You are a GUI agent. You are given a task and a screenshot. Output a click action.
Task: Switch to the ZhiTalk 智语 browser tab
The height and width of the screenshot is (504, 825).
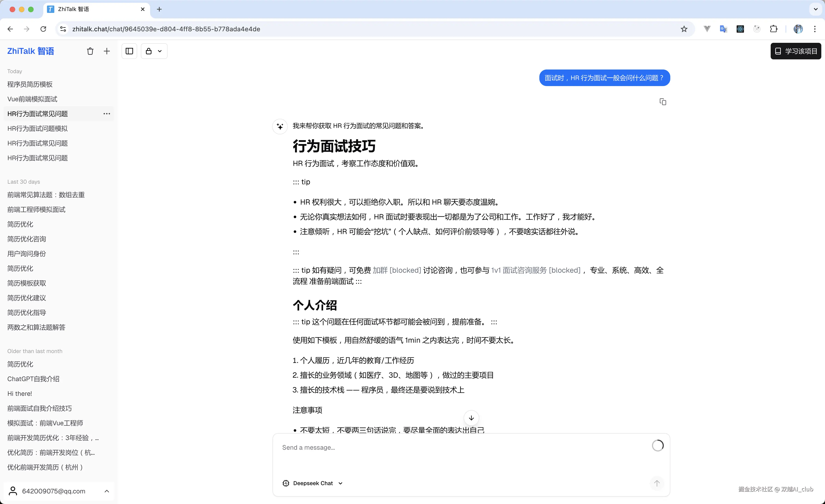point(84,9)
